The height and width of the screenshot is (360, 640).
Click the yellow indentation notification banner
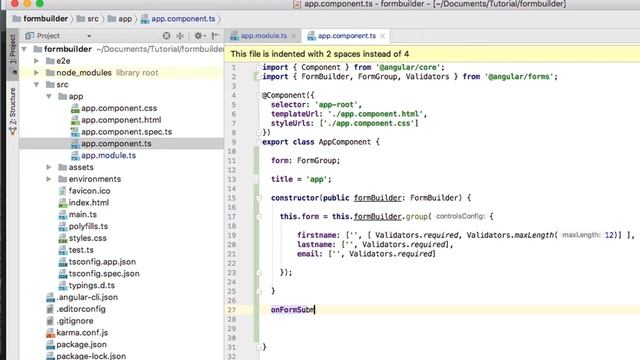coord(432,54)
